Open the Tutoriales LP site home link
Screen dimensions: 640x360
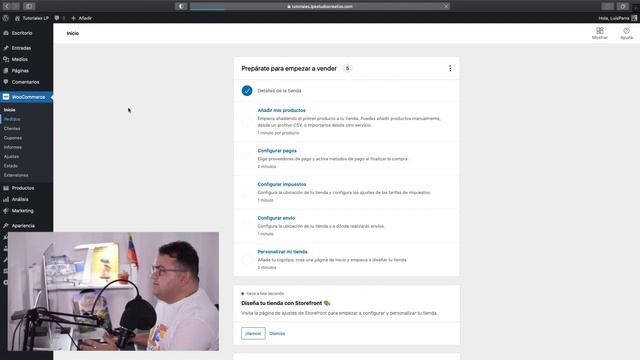coord(32,18)
